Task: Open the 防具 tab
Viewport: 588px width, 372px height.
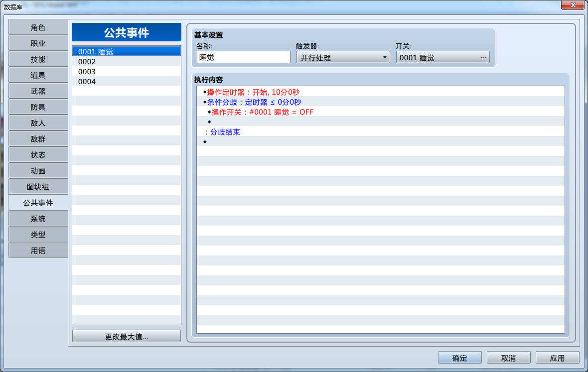Action: coord(38,107)
